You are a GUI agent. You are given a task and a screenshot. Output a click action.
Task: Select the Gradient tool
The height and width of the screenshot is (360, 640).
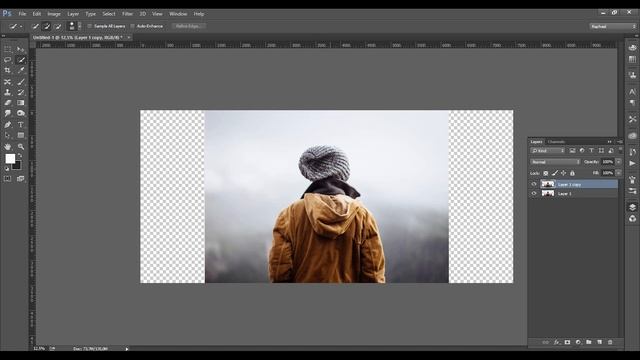coord(21,103)
